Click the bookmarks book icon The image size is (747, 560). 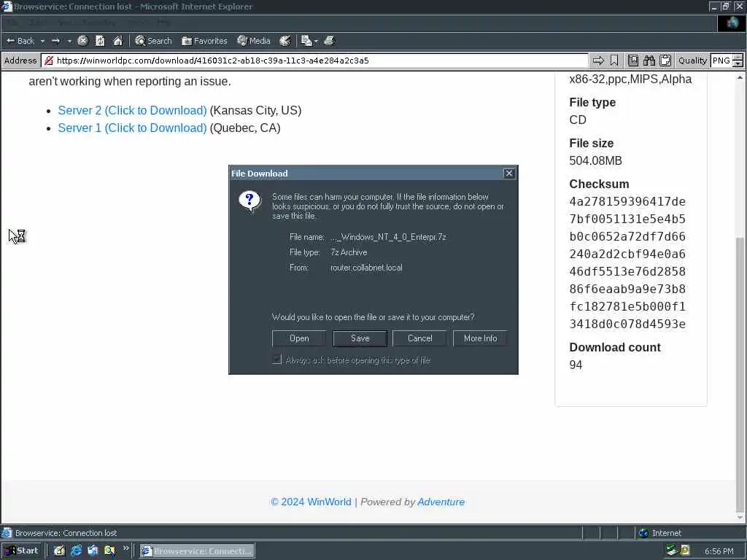tap(632, 61)
